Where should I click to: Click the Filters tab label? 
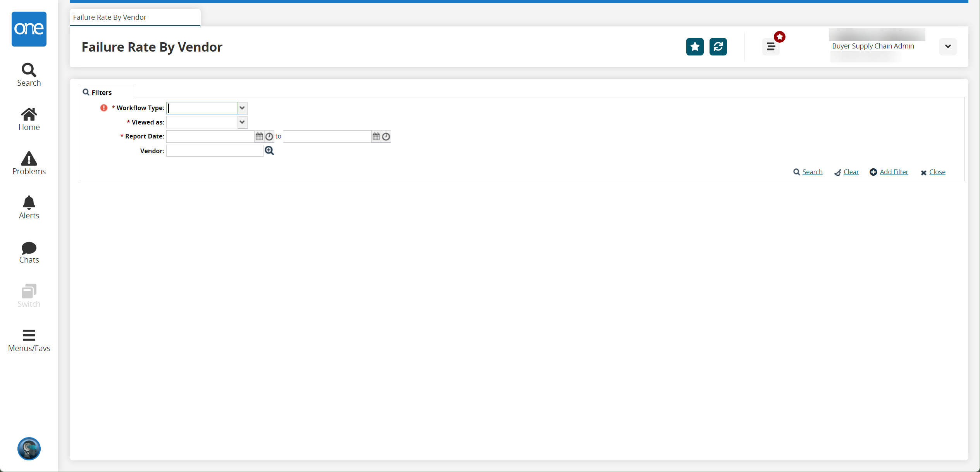[102, 91]
